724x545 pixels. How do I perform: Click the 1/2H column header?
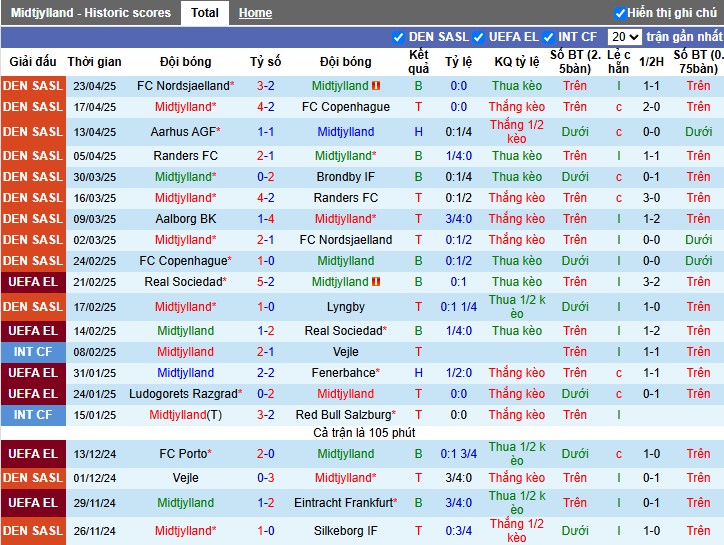tap(651, 62)
